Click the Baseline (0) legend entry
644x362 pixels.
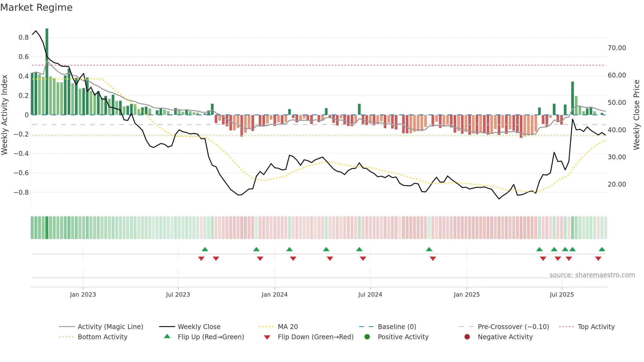387,327
